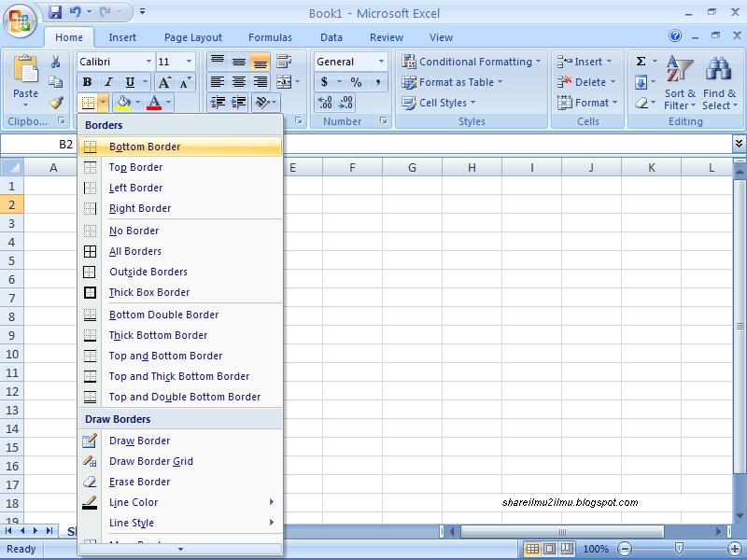Choose Thick Box Border option
Screen dimensions: 747x560
181,292
